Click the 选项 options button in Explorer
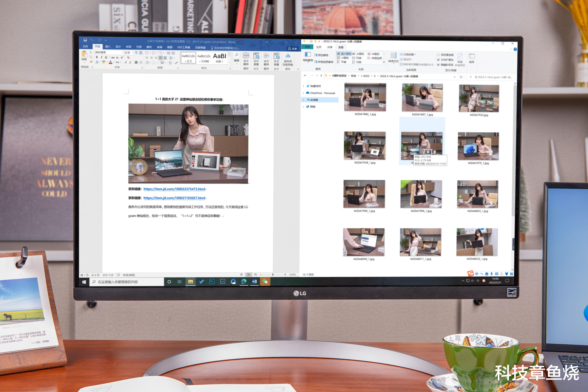 tap(471, 58)
